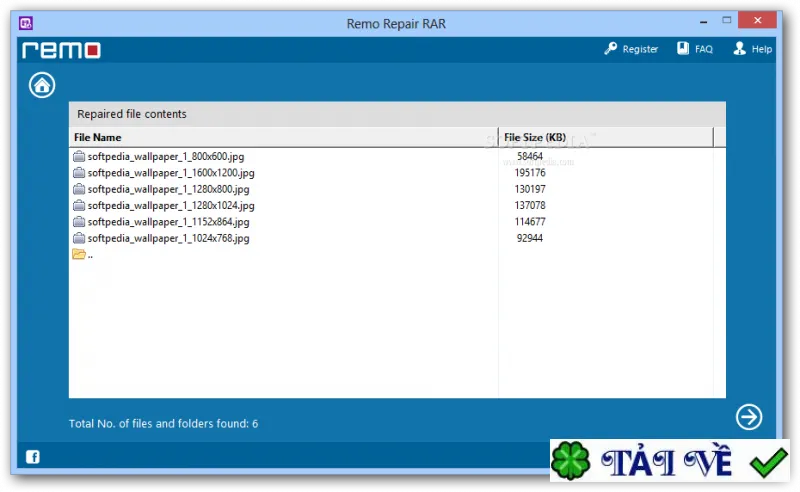Image resolution: width=800 pixels, height=492 pixels.
Task: Maximize the Remo Repair RAR window
Action: (727, 21)
